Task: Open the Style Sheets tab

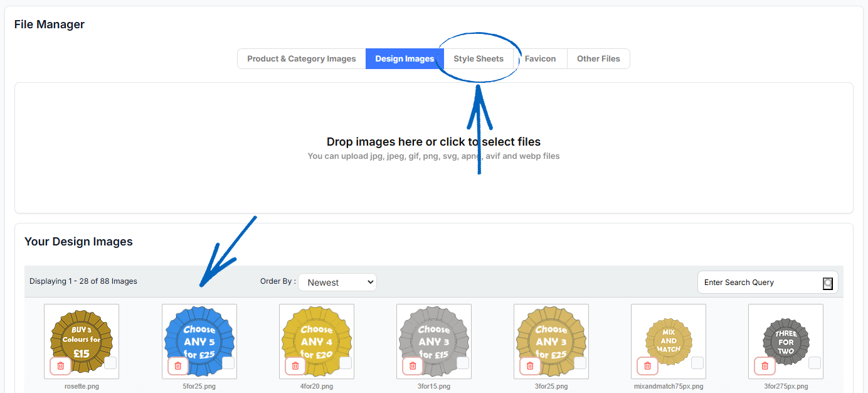Action: tap(479, 59)
